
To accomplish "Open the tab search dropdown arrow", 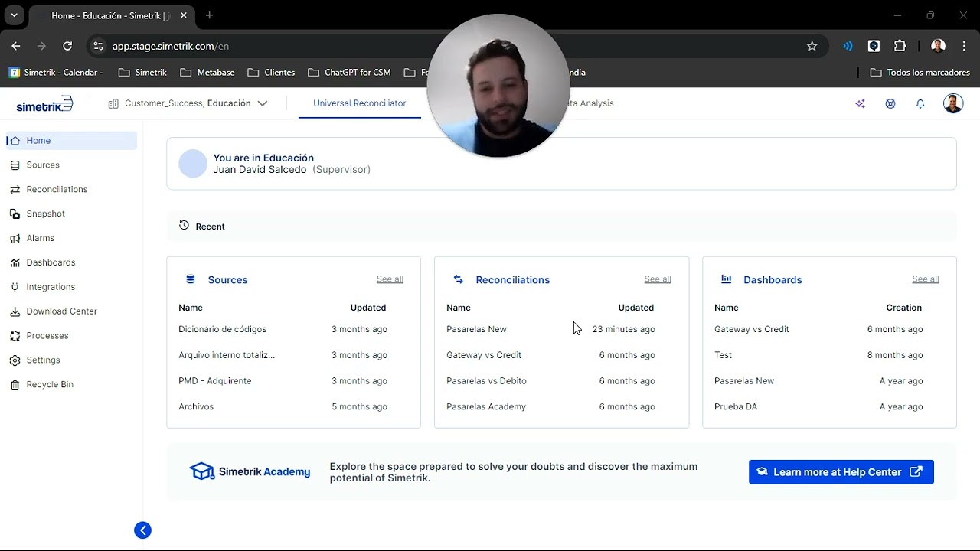I will 14,15.
